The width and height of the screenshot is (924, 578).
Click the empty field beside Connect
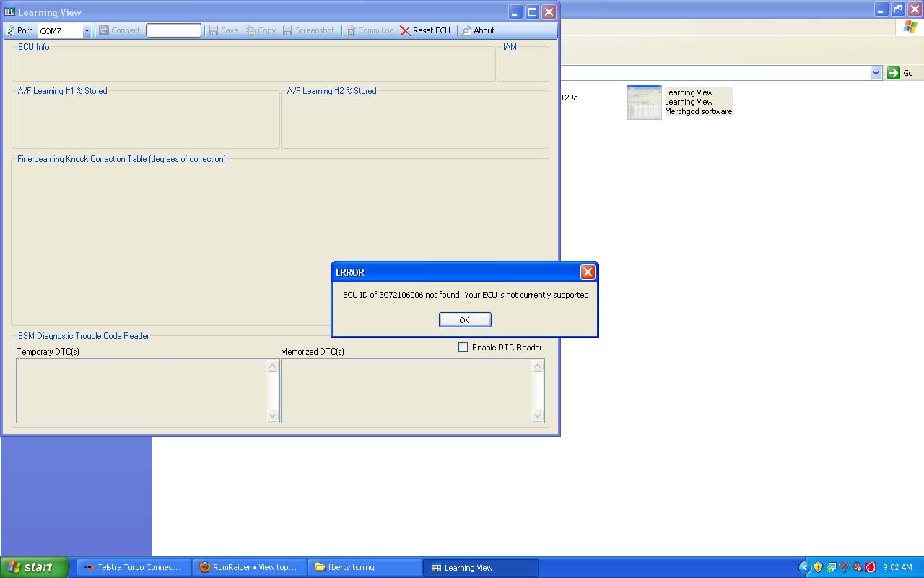173,30
